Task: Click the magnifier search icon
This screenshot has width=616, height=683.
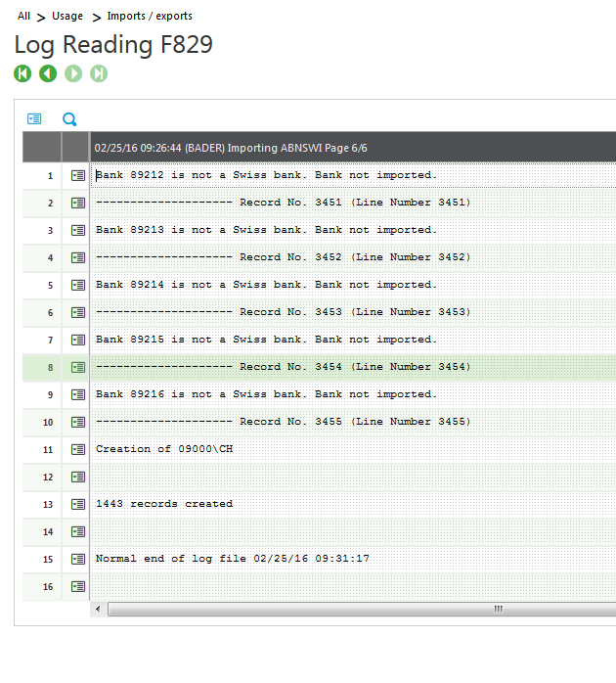Action: pos(69,119)
